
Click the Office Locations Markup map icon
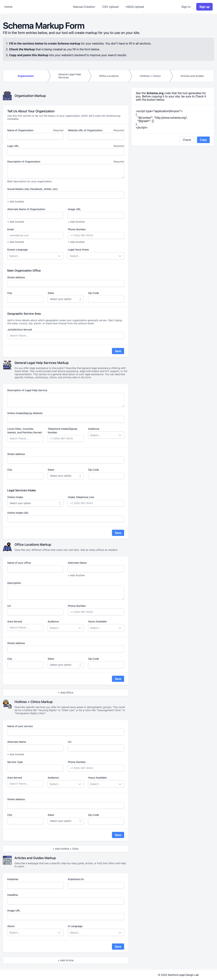click(7, 547)
